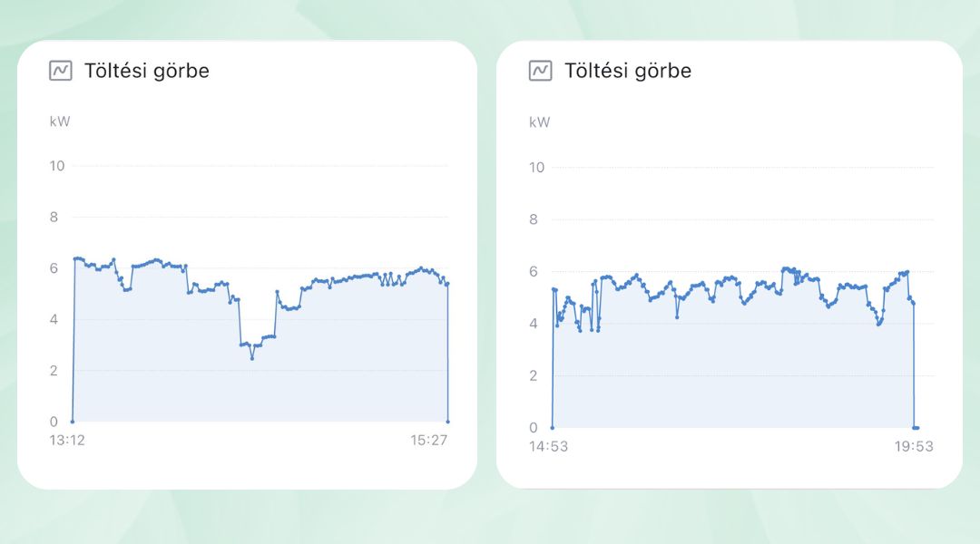Click the starting zero point at 13:12
980x544 pixels.
tap(73, 422)
